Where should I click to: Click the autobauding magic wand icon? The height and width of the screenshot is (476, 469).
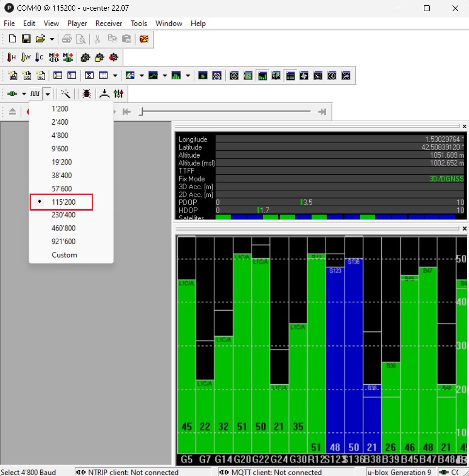click(66, 94)
